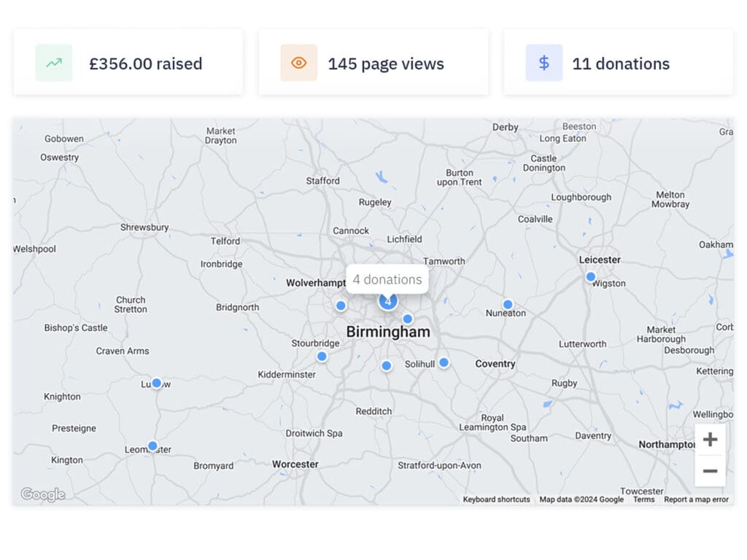Click the Google logo on the map
Screen dimensions: 747x560
click(x=42, y=494)
